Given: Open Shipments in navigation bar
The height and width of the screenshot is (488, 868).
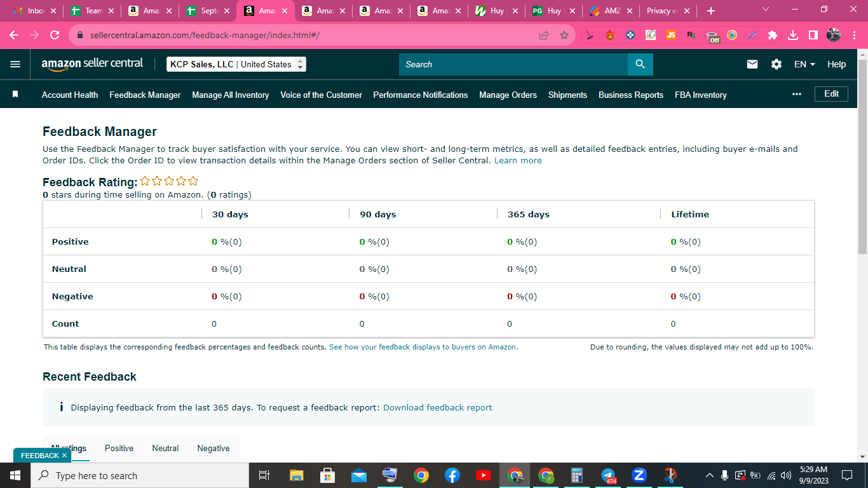Looking at the screenshot, I should tap(567, 95).
